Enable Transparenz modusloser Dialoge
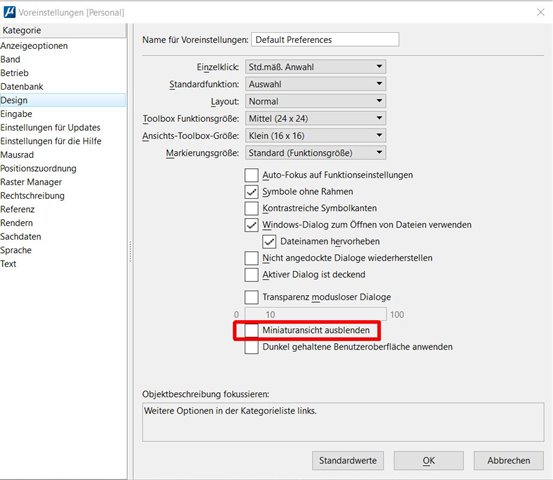553x480 pixels. pyautogui.click(x=251, y=297)
